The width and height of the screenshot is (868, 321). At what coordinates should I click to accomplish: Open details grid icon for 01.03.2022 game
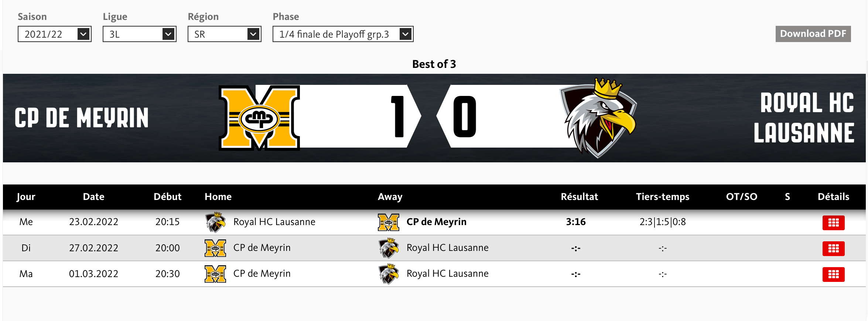pos(833,274)
